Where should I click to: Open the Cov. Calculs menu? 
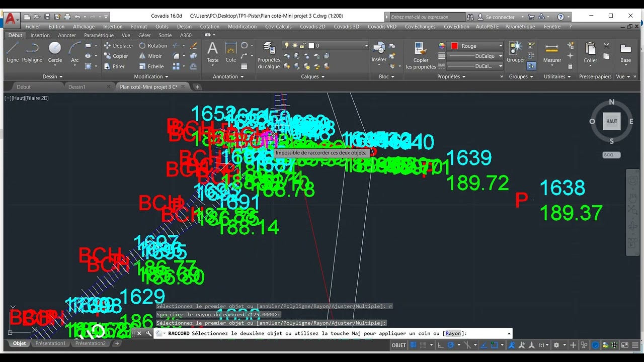point(278,27)
